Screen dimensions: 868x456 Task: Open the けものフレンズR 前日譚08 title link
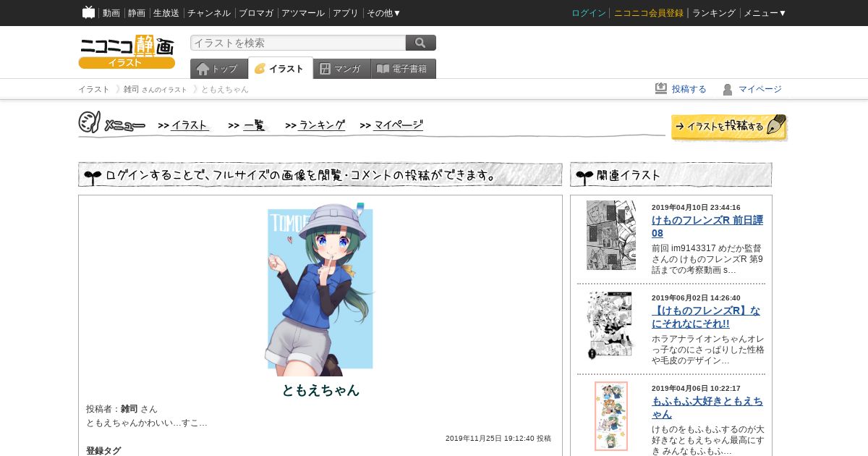[707, 227]
